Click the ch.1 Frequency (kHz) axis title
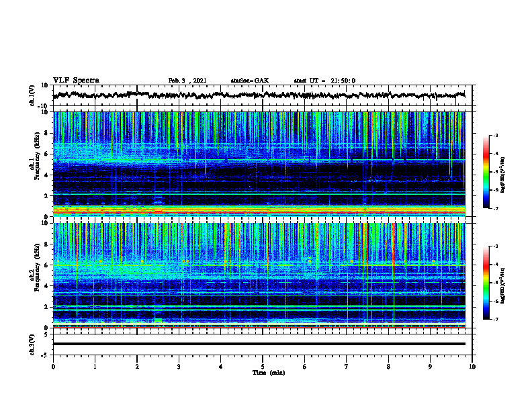Screen dimensions: 532x411 [x=36, y=154]
